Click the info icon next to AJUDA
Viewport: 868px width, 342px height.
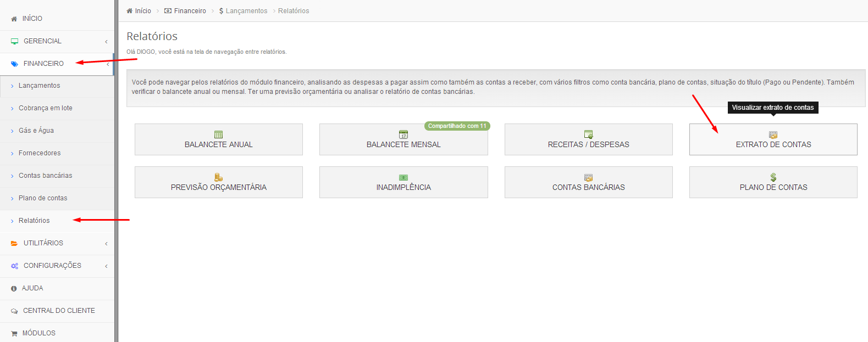click(14, 288)
